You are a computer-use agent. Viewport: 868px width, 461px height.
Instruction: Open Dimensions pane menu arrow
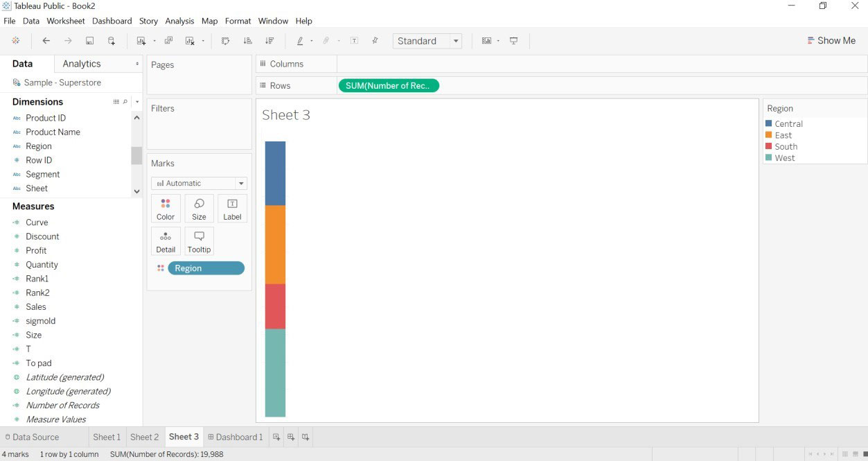pos(137,102)
